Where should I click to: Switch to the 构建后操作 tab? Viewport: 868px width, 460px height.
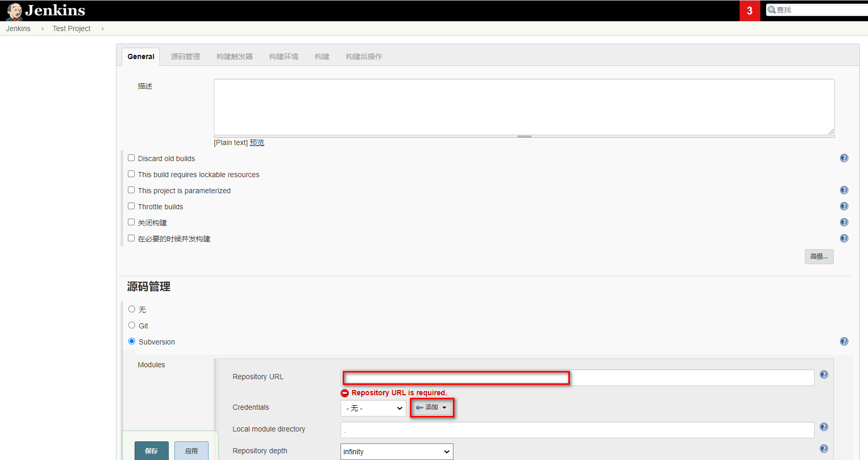364,56
